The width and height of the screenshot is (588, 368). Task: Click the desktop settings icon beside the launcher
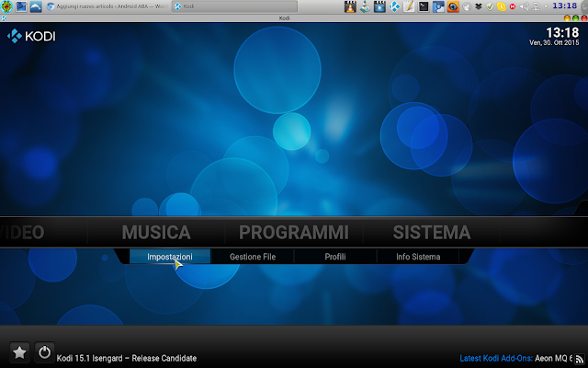pyautogui.click(x=21, y=6)
